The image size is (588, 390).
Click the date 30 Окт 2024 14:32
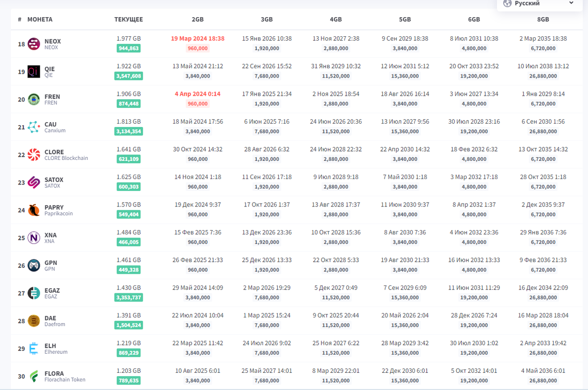pos(197,149)
